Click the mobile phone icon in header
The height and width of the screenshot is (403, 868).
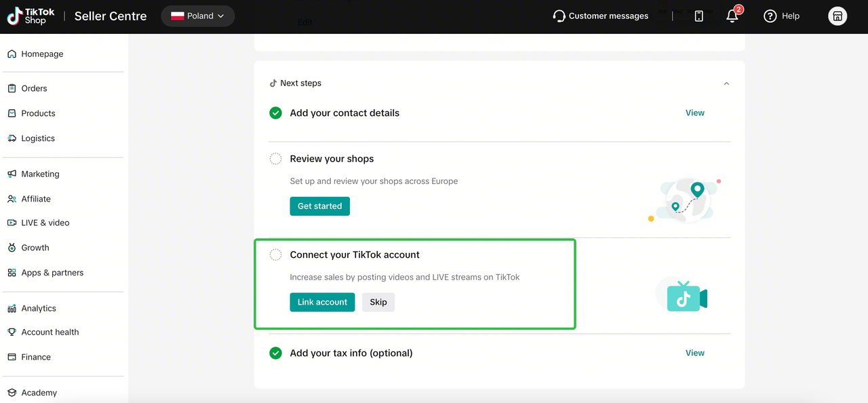point(699,16)
